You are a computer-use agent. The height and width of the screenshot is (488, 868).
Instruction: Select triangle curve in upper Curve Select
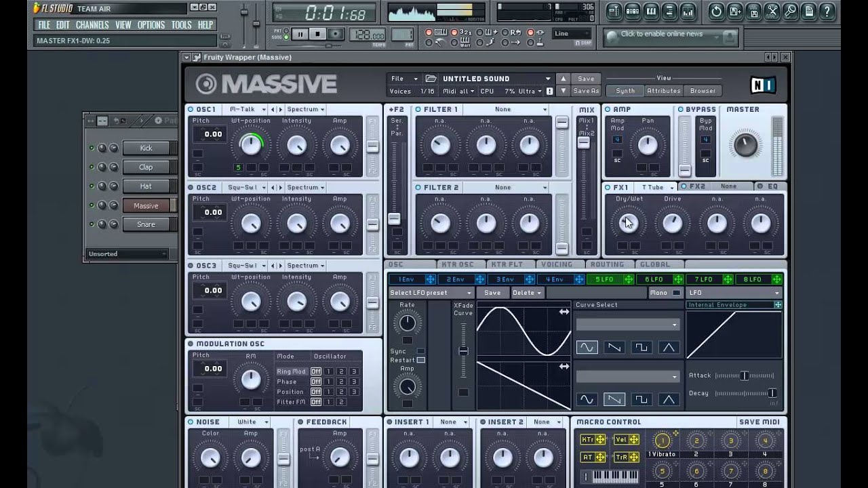click(x=668, y=347)
